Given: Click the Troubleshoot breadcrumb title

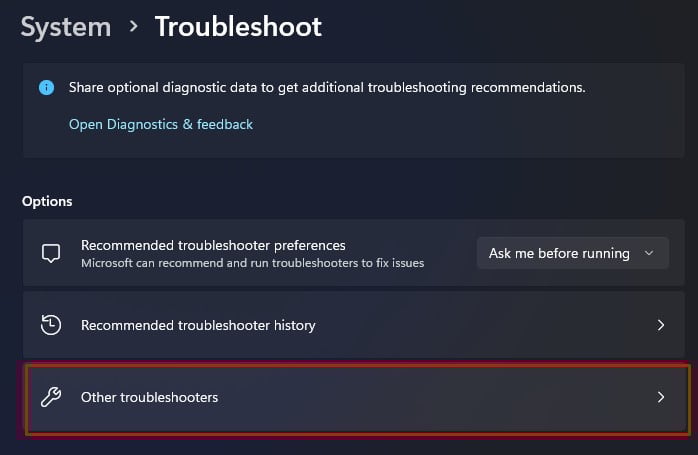Looking at the screenshot, I should 238,27.
